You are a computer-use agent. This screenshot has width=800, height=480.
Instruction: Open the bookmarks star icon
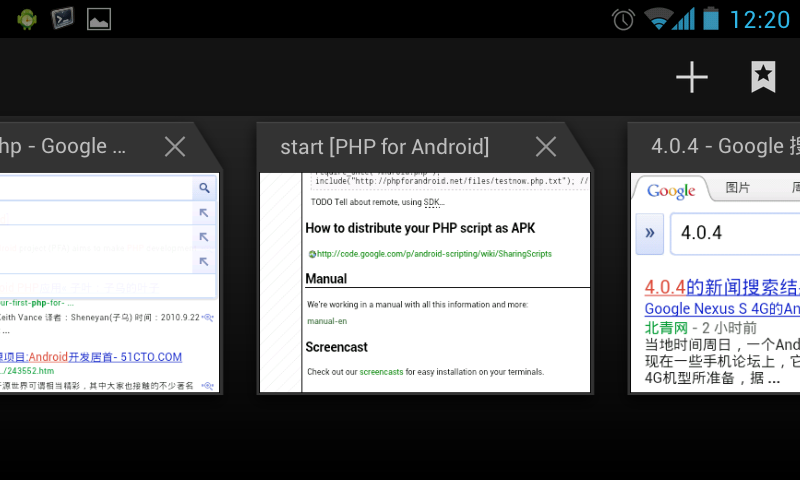click(763, 77)
